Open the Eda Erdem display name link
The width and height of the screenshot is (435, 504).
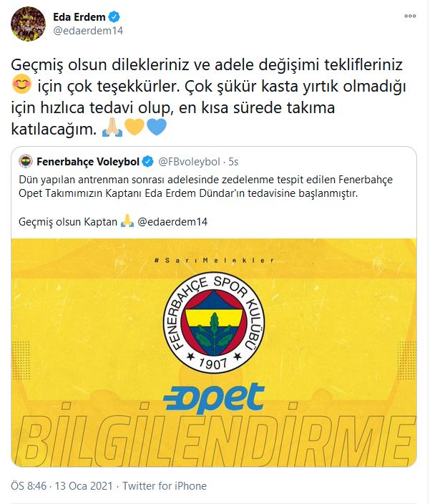79,16
